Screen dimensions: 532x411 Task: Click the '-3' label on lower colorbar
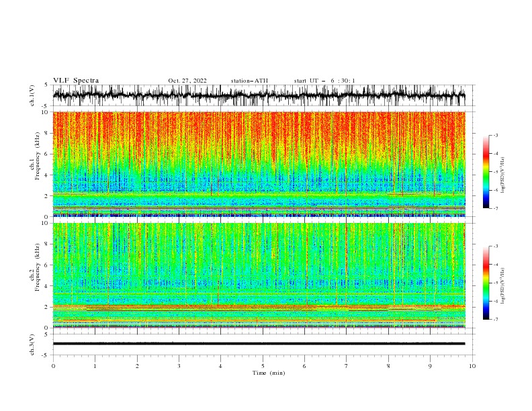point(495,246)
